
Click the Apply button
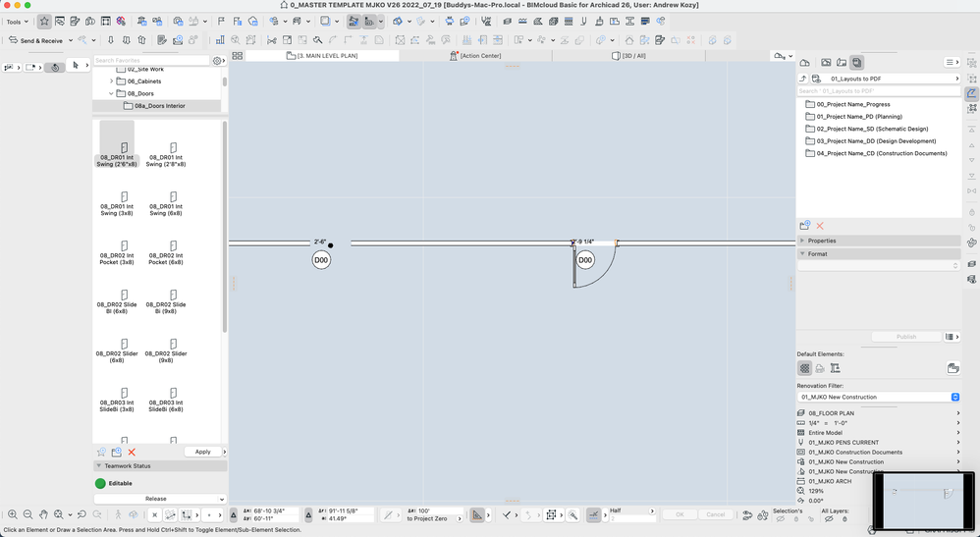point(202,452)
